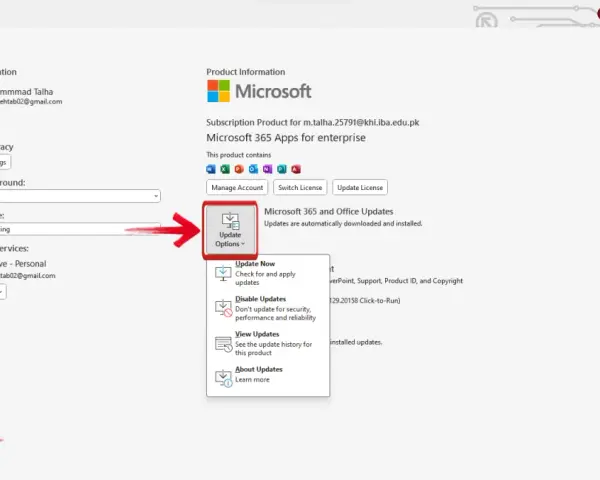This screenshot has height=480, width=600.
Task: Click the connected service text ending 'Personal'
Action: tap(23, 264)
